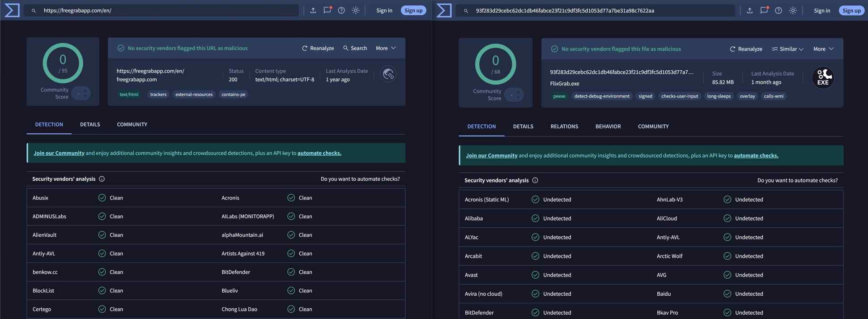This screenshot has height=319, width=868.
Task: Click search field containing freegrabapp.com URL
Action: [x=166, y=10]
